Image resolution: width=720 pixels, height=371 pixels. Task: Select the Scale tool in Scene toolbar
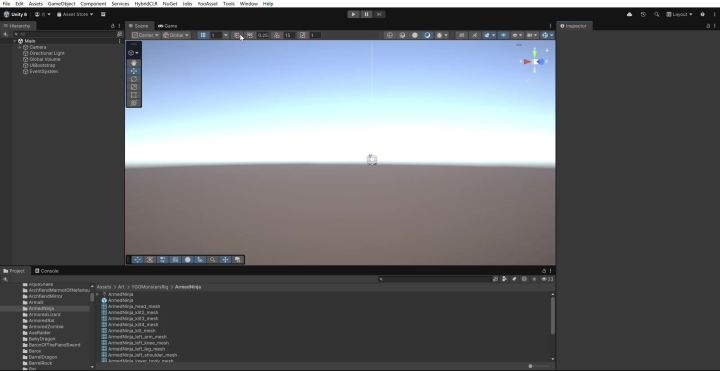click(134, 87)
